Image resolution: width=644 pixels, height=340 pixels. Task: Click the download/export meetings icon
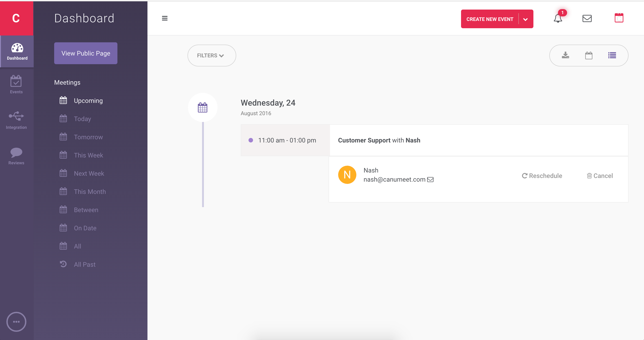pos(565,55)
